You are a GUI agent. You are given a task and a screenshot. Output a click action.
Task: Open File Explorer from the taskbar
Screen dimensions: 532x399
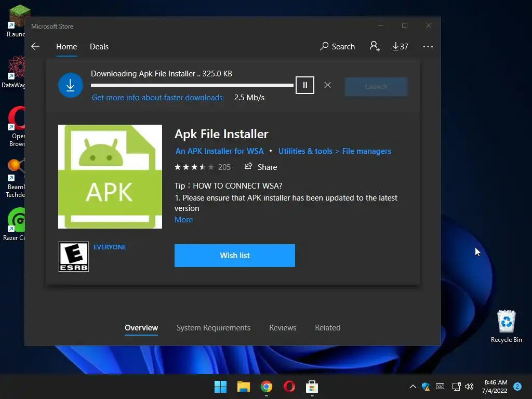coord(244,387)
